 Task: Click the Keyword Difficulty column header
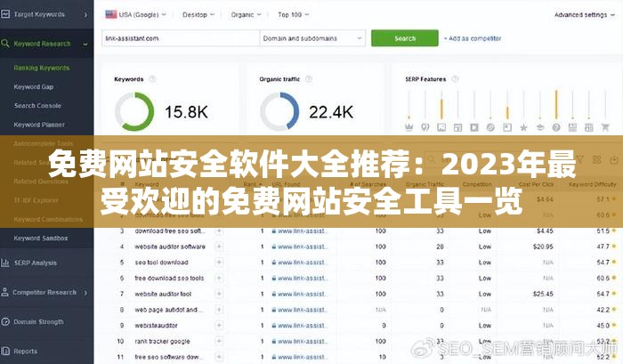[x=593, y=184]
